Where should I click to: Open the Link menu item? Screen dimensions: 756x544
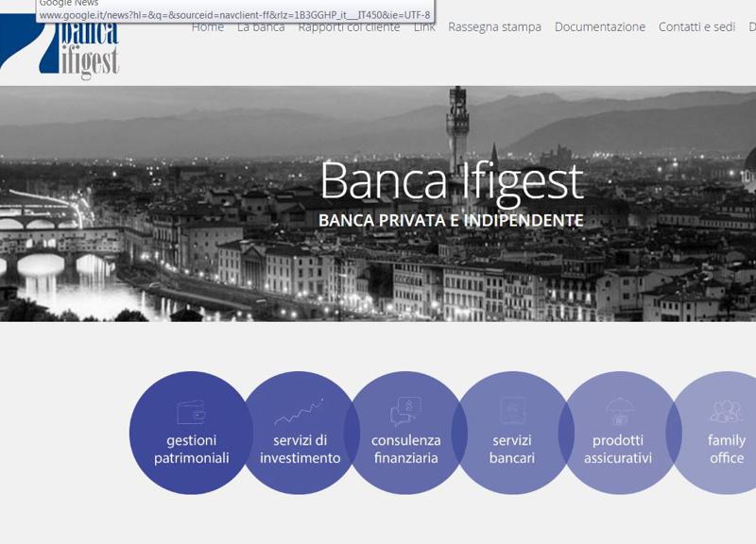click(424, 27)
